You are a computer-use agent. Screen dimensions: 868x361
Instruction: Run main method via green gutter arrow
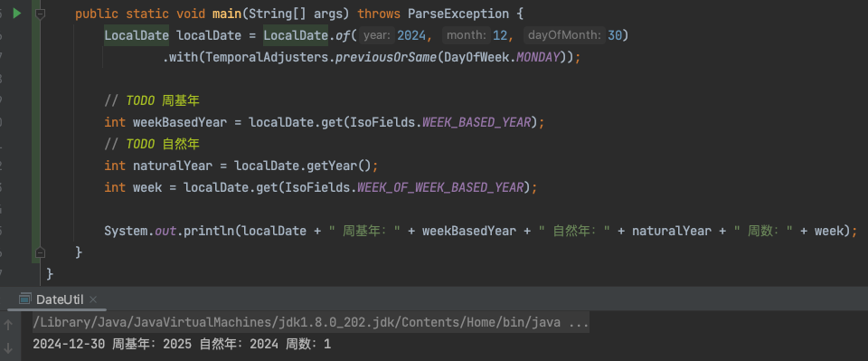tap(16, 14)
